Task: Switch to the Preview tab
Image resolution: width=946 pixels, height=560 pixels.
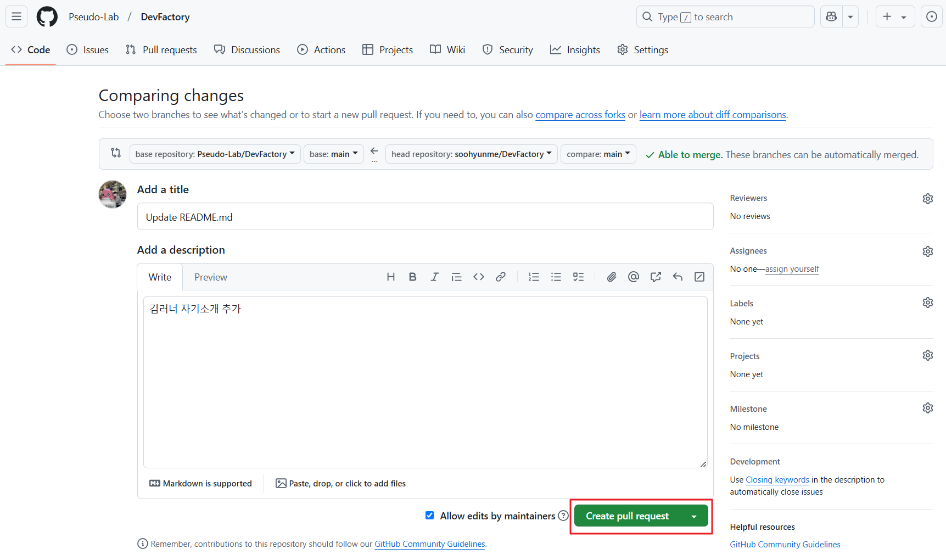Action: tap(210, 277)
